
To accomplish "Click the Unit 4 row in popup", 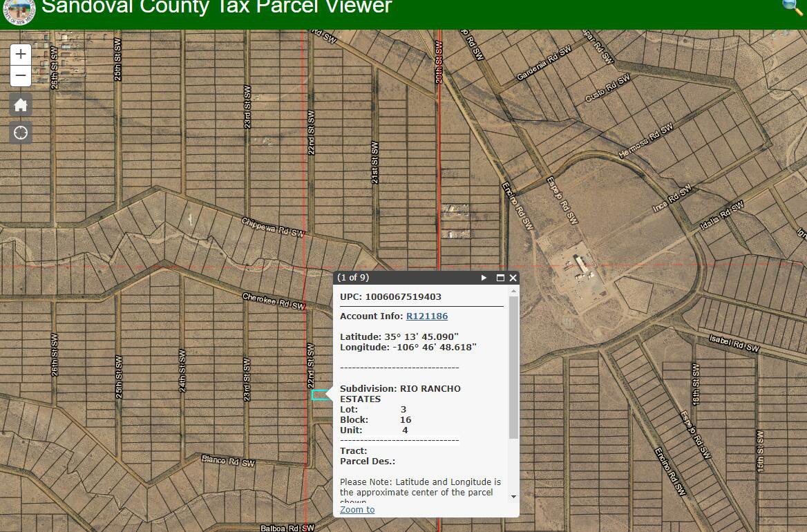I will pyautogui.click(x=374, y=430).
